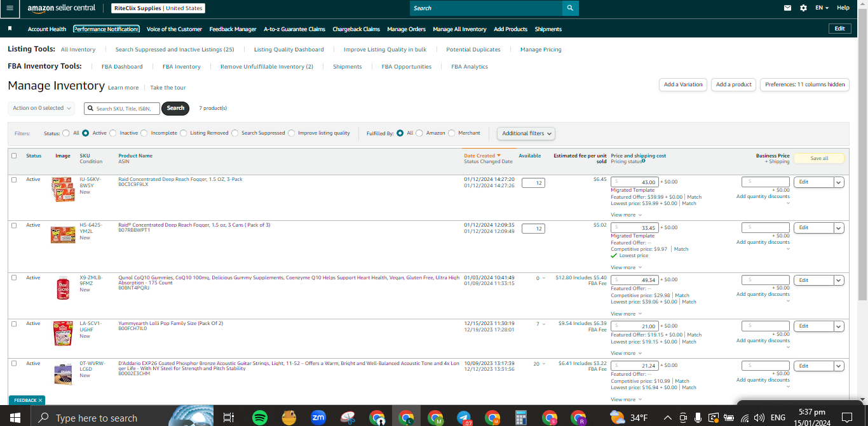Open Telegram from the taskbar
The width and height of the screenshot is (868, 426).
coord(465,418)
